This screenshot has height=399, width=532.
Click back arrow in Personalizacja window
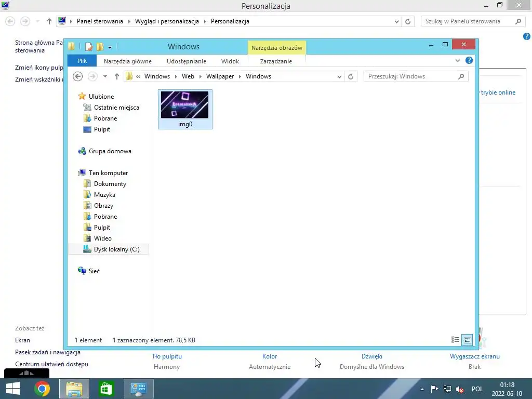10,21
